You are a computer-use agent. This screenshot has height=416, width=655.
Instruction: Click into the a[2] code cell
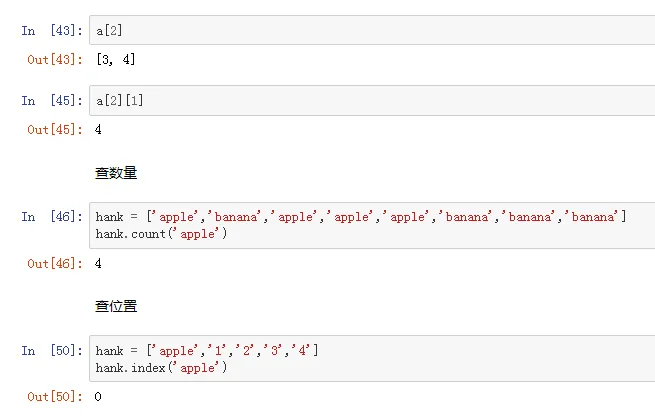[x=370, y=30]
